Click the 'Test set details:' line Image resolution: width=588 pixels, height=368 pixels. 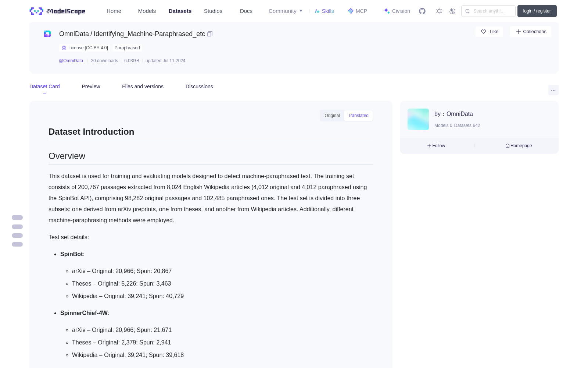click(x=69, y=237)
